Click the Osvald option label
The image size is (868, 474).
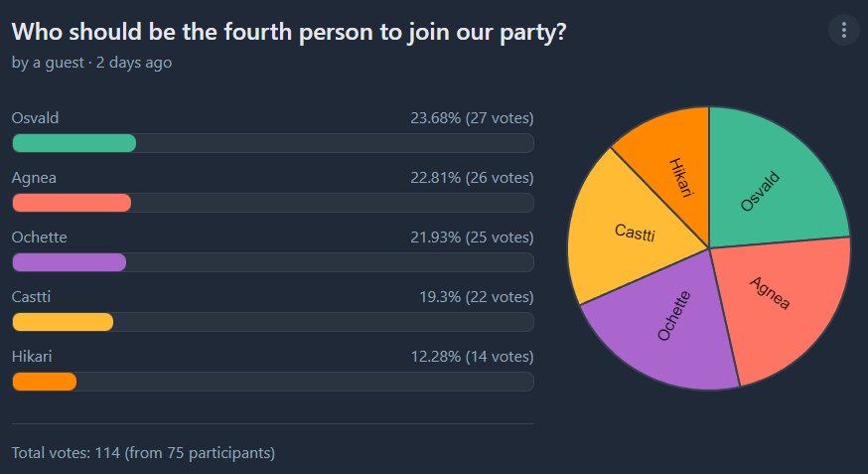35,118
